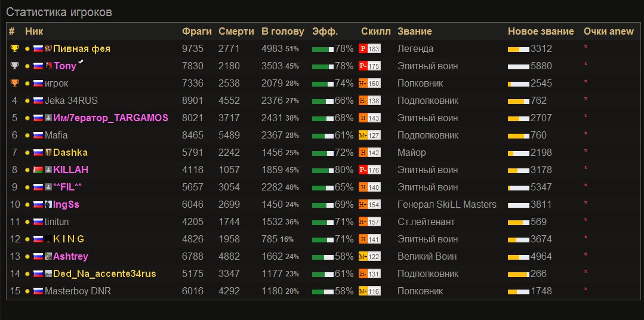
Task: Sort by the Фраги column header
Action: [x=196, y=32]
